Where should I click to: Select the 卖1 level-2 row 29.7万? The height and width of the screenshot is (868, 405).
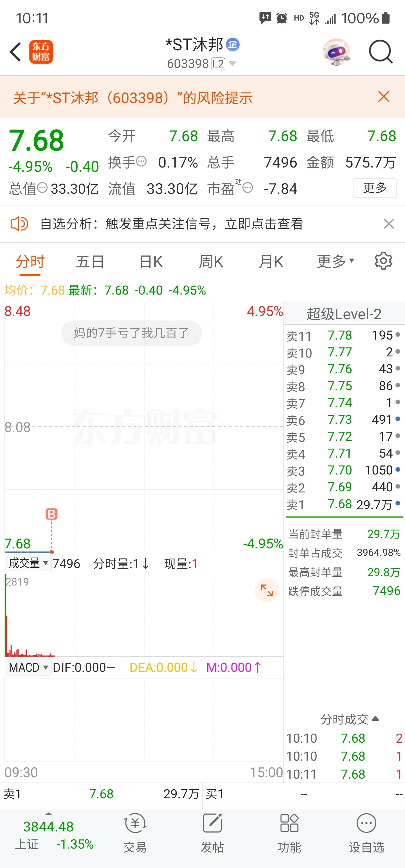pyautogui.click(x=344, y=504)
